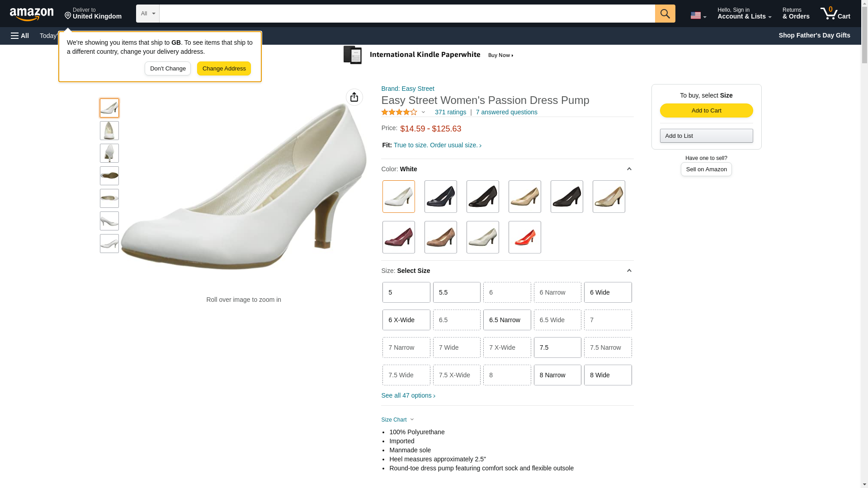
Task: Choose size 8 Narrow
Action: (557, 375)
